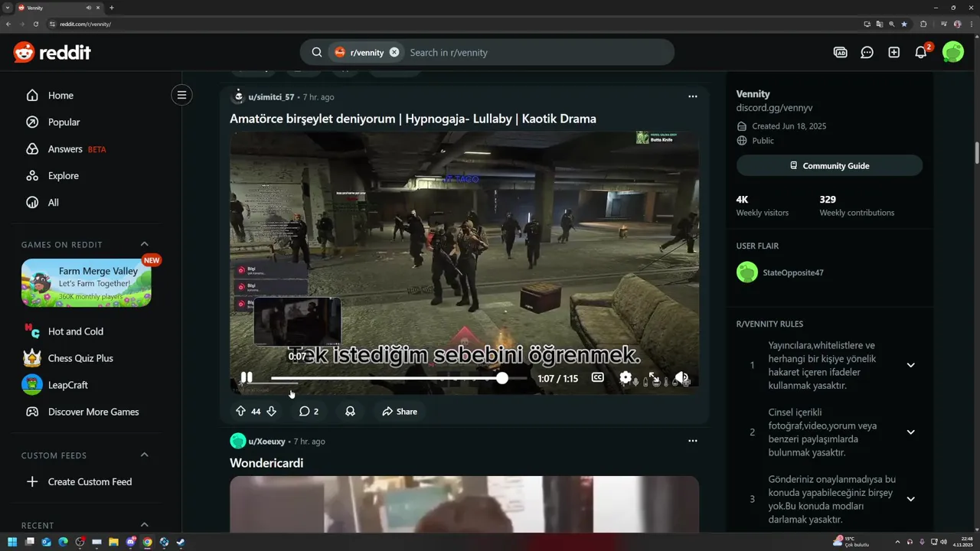Screen dimensions: 980x551
Task: Click Community Guide button
Action: (829, 166)
